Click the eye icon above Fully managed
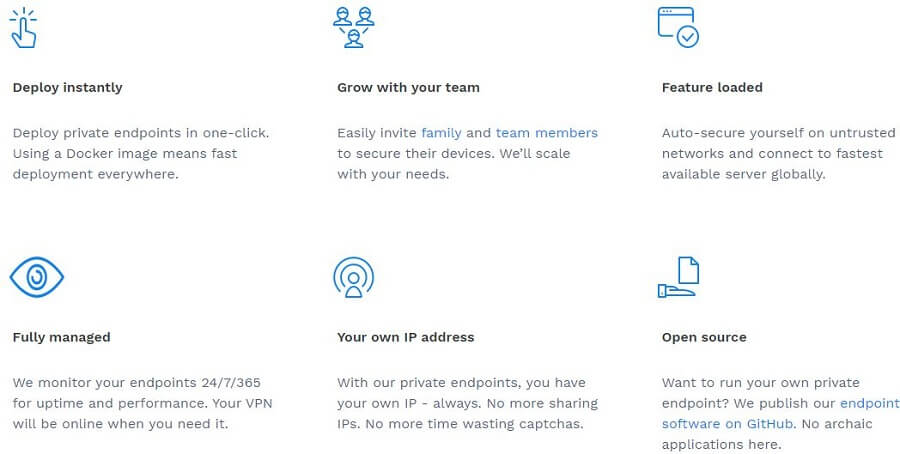 pos(37,277)
